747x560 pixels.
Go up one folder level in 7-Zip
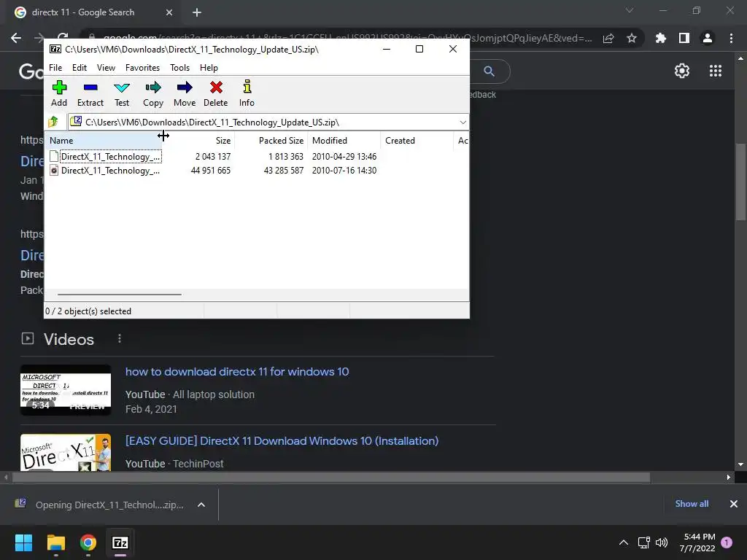tap(53, 122)
